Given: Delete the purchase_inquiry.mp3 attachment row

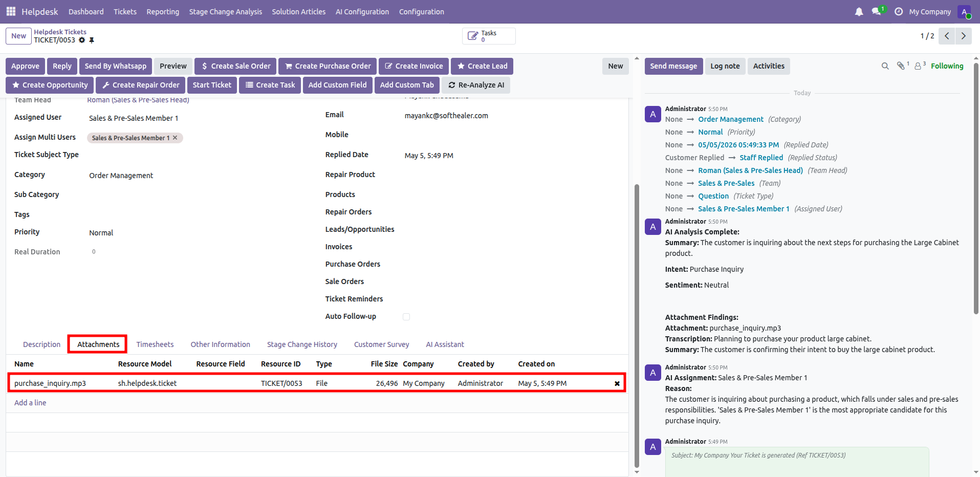Looking at the screenshot, I should (x=617, y=383).
